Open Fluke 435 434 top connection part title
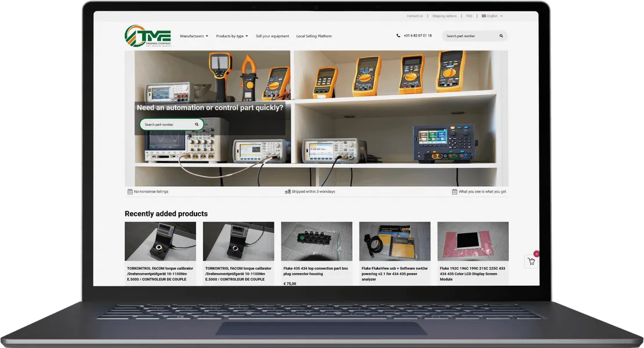The image size is (644, 348). tap(316, 271)
